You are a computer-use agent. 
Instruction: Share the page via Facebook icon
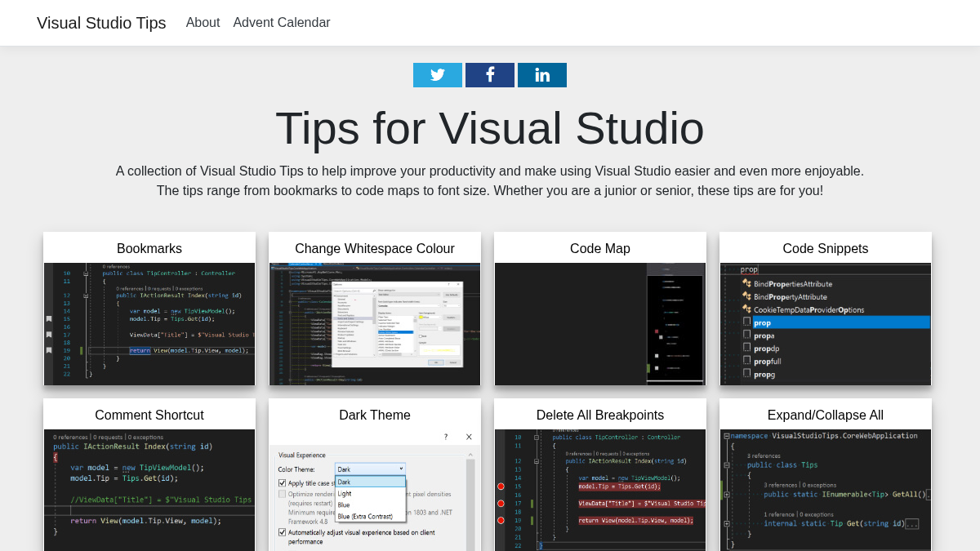click(x=490, y=75)
